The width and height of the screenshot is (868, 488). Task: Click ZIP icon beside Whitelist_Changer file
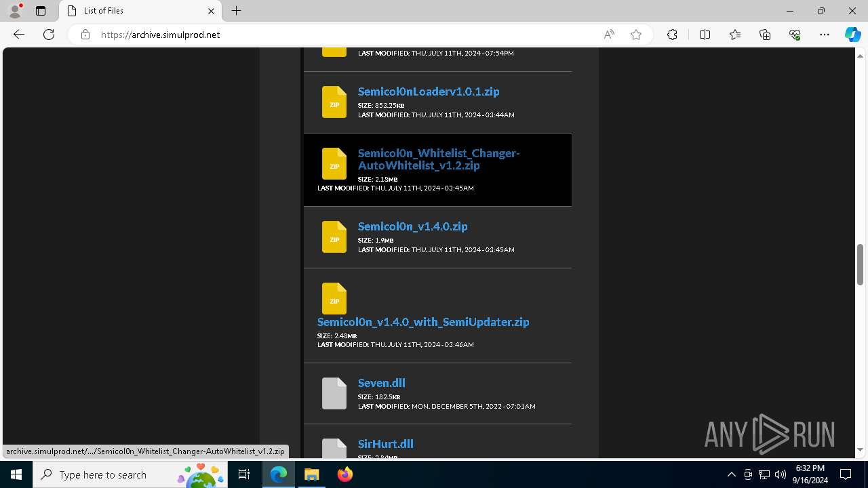coord(334,163)
